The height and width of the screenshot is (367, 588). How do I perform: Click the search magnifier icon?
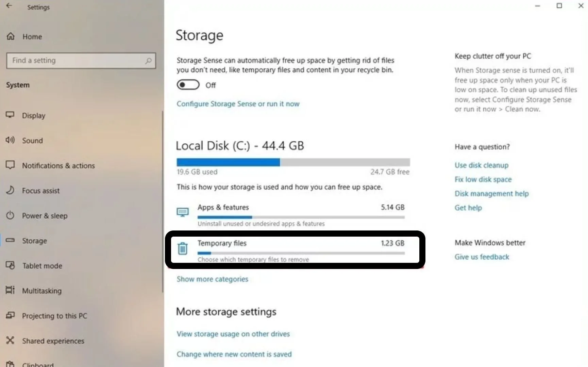pos(148,61)
